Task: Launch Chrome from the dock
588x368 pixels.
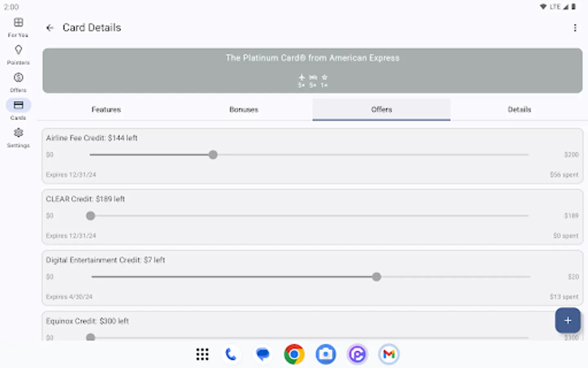Action: [294, 354]
